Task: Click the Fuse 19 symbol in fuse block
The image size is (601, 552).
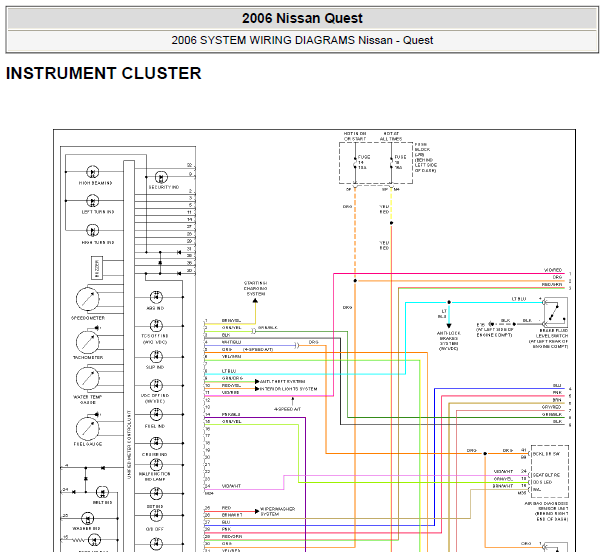Action: coord(391,163)
